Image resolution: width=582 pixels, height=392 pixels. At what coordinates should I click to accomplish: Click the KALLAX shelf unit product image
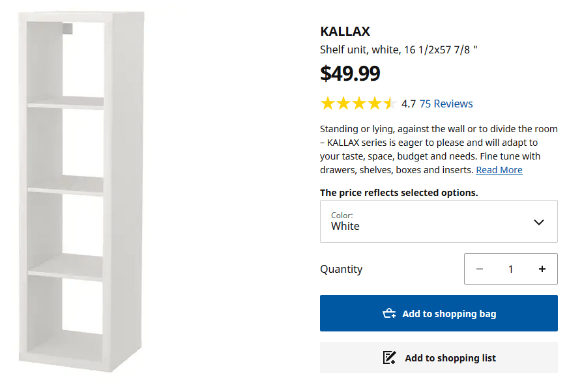point(81,192)
